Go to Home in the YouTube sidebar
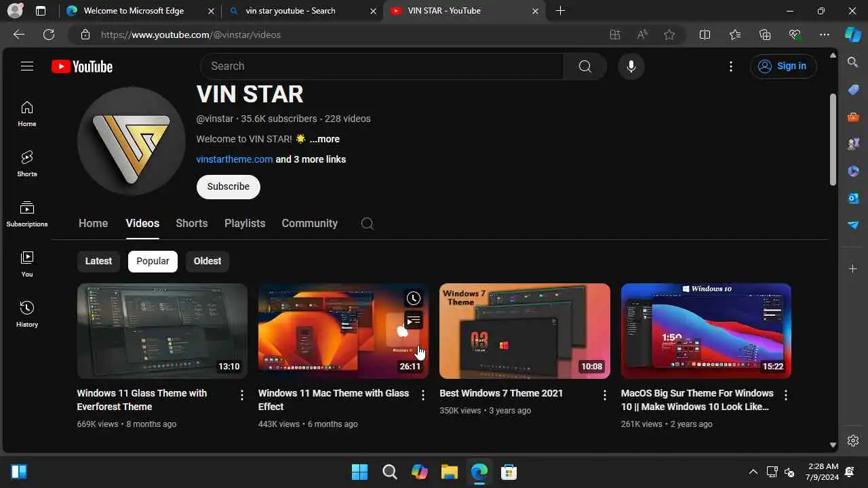The image size is (868, 488). (x=27, y=115)
